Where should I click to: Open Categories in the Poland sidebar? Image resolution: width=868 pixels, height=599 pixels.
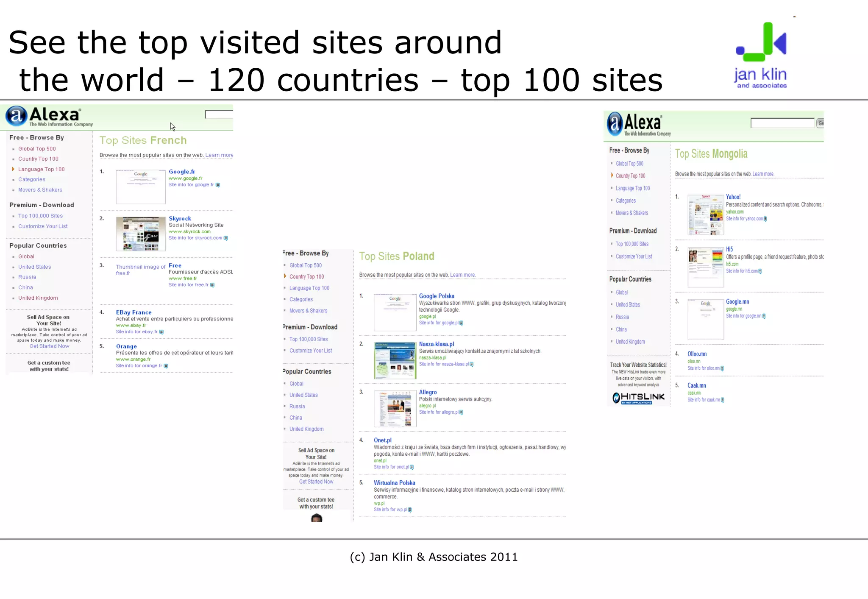[301, 299]
